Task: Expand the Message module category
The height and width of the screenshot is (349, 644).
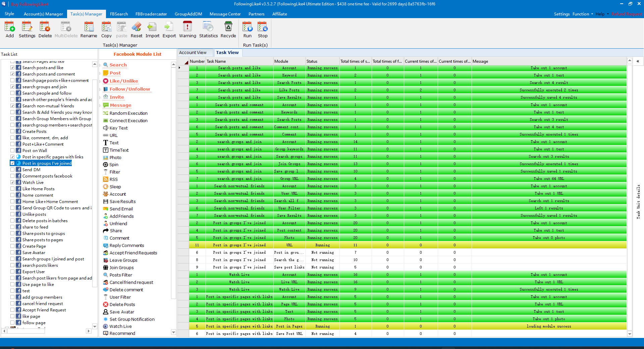Action: 100,105
